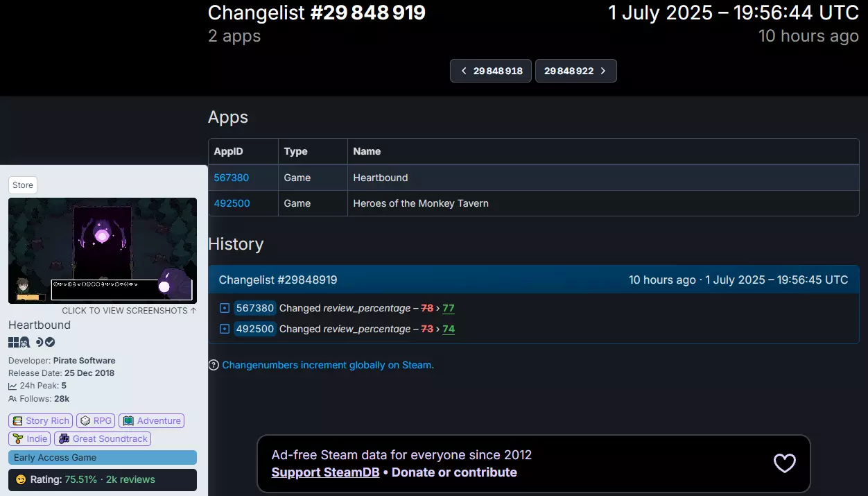Open AppID 492500 link in Apps table
The width and height of the screenshot is (868, 496).
point(232,203)
